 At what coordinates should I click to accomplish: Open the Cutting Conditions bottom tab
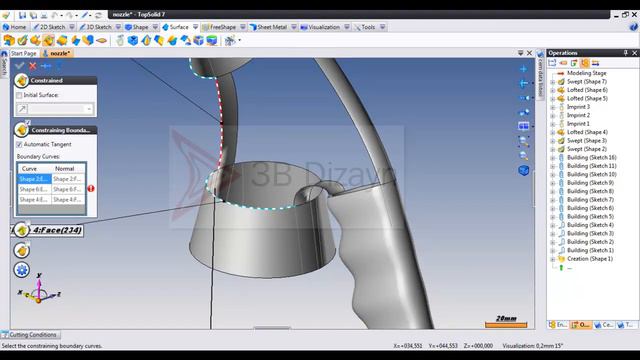click(30, 335)
